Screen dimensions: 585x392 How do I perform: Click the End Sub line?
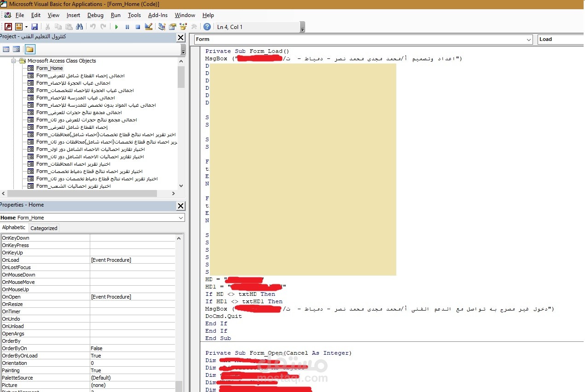click(218, 338)
